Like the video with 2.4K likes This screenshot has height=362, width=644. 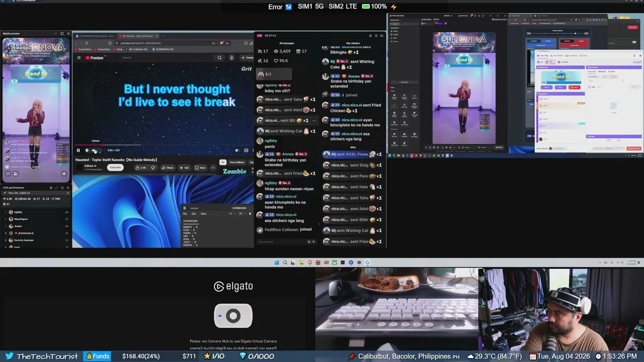coord(141,167)
